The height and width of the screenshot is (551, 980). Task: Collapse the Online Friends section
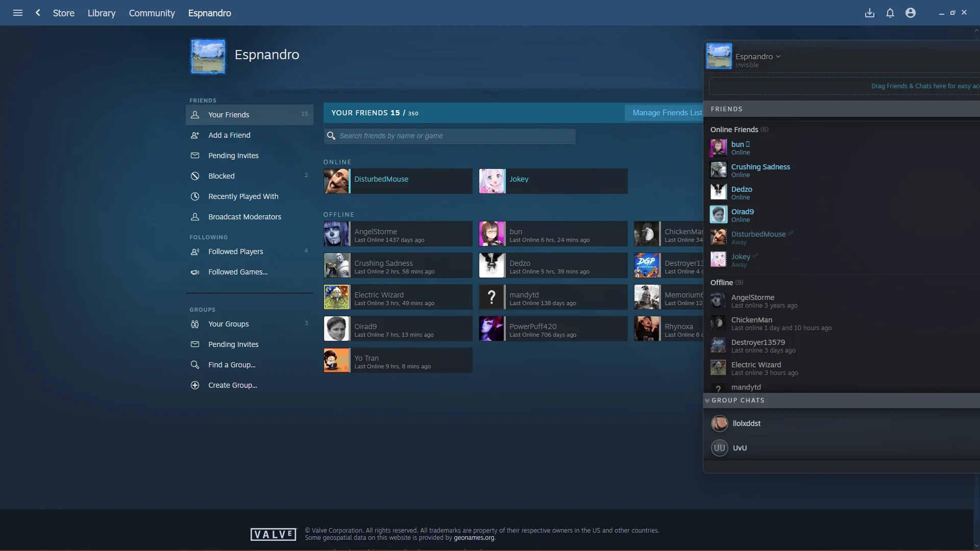(x=734, y=129)
